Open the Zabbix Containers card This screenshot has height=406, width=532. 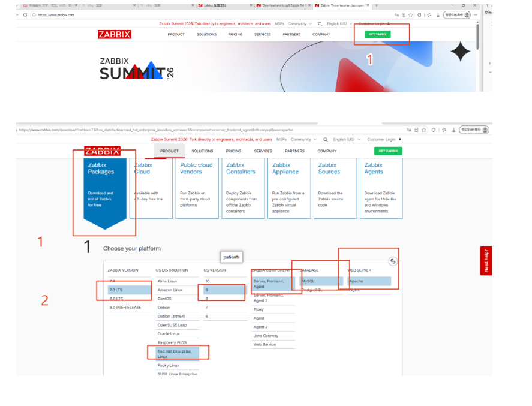click(243, 188)
